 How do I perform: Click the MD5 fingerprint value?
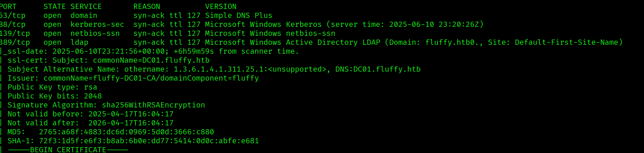(126, 132)
